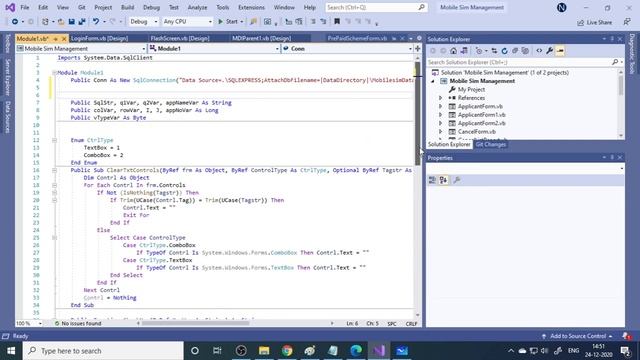
Task: Collapse the Mobile Sim Management project node
Action: [433, 81]
